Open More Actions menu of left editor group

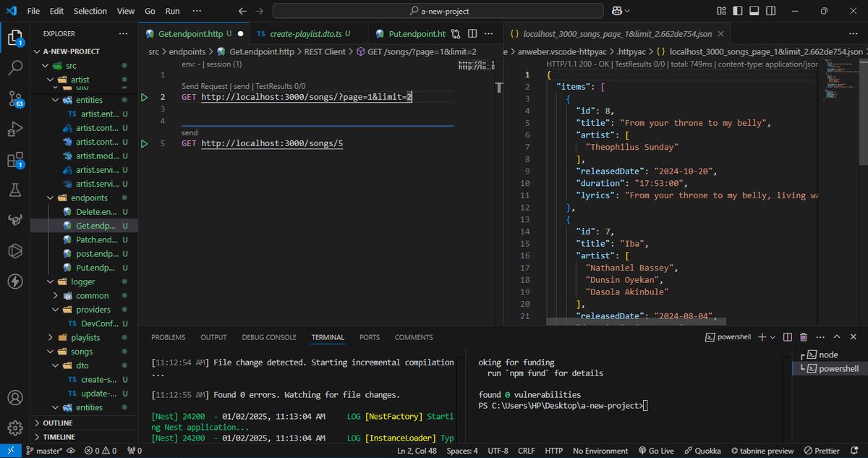tap(488, 33)
